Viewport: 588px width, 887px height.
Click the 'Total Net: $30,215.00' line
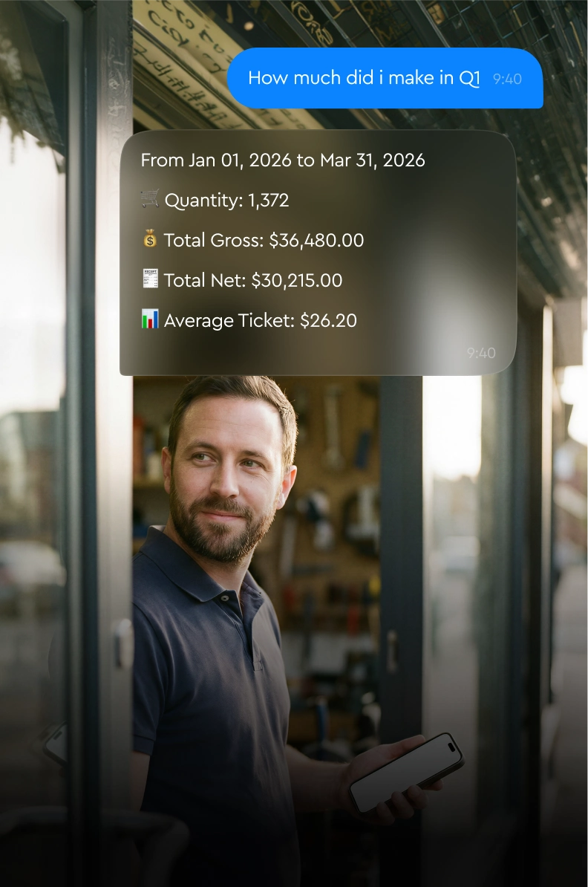253,281
